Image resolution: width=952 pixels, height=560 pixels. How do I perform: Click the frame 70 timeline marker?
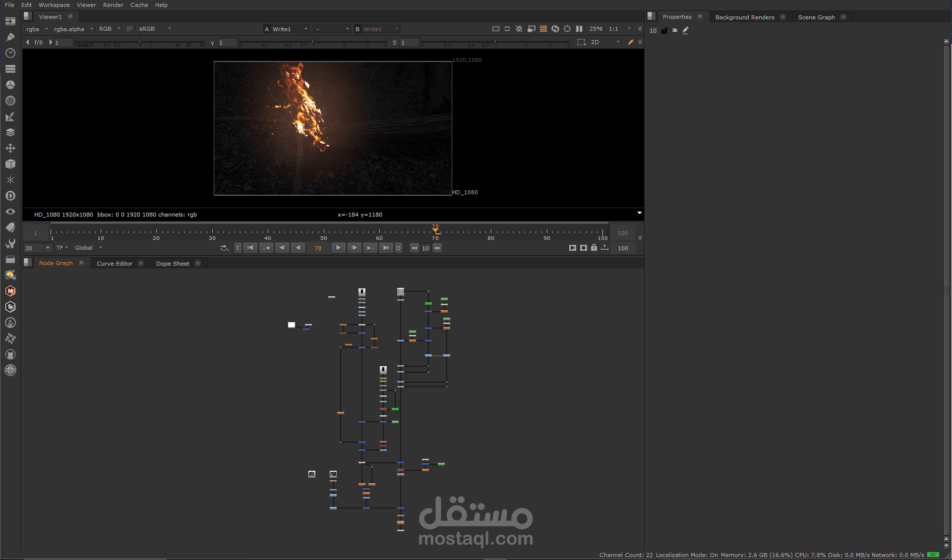[x=435, y=230]
